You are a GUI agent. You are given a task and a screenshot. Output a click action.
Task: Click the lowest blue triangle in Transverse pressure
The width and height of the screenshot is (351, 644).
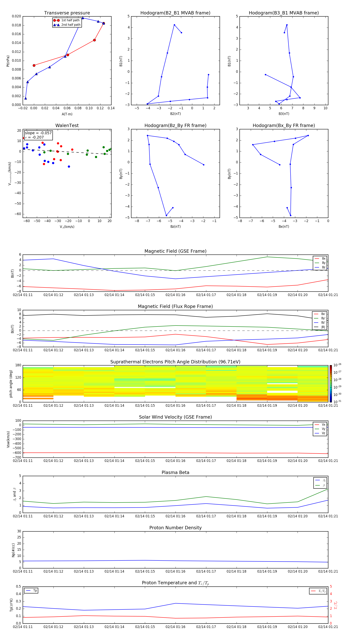pyautogui.click(x=26, y=98)
